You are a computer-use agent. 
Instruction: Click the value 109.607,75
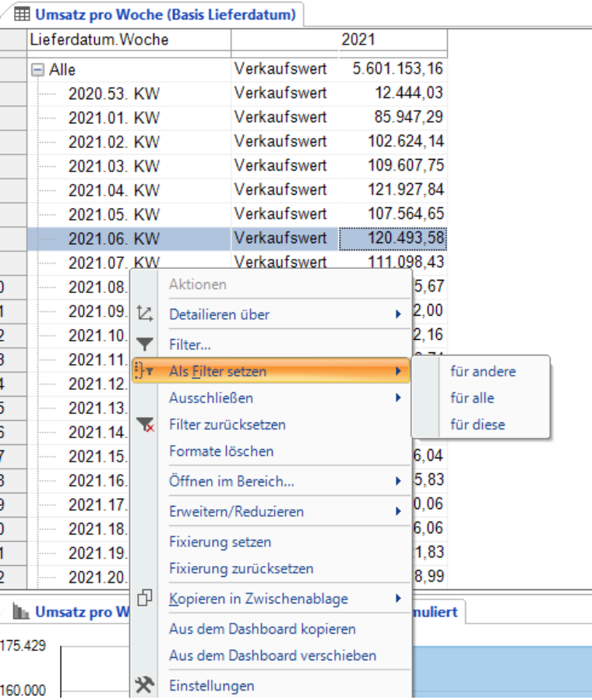click(x=406, y=165)
